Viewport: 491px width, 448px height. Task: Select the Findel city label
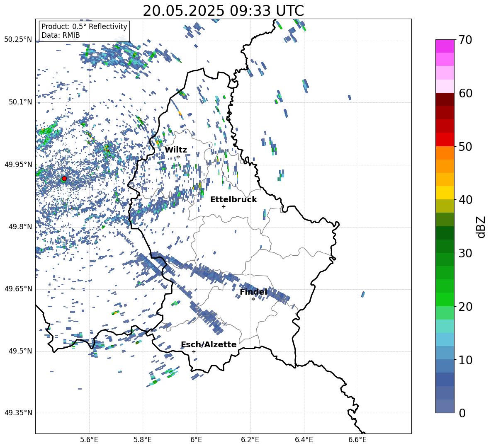[253, 292]
